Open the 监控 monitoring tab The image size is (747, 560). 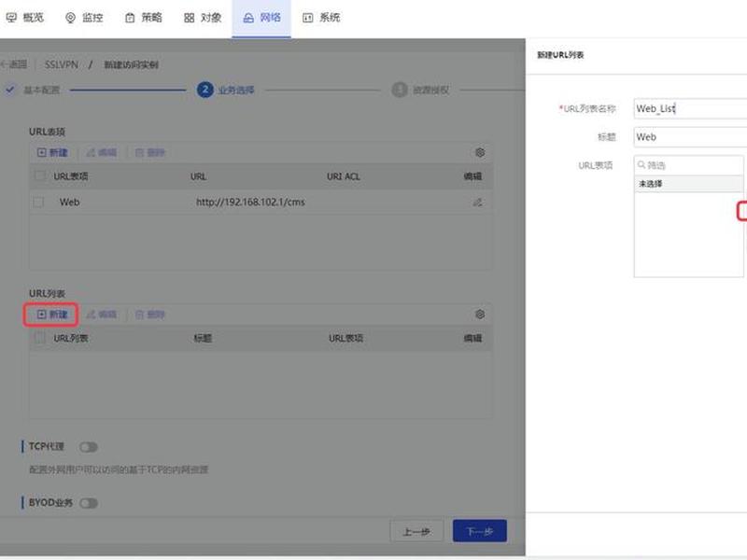[x=84, y=18]
